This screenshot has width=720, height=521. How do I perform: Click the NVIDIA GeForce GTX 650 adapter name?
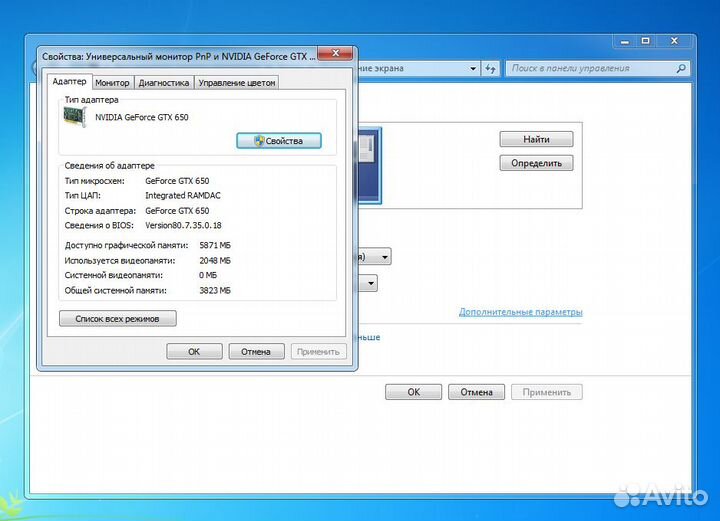click(x=142, y=117)
